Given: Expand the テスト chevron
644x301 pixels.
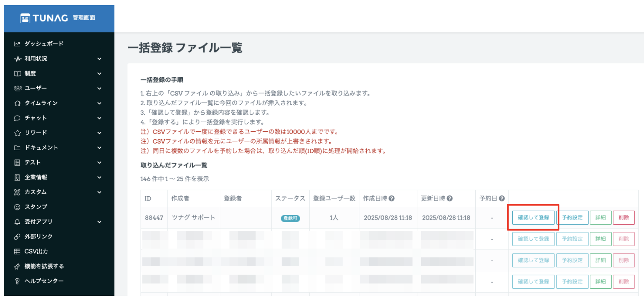Looking at the screenshot, I should [x=99, y=163].
